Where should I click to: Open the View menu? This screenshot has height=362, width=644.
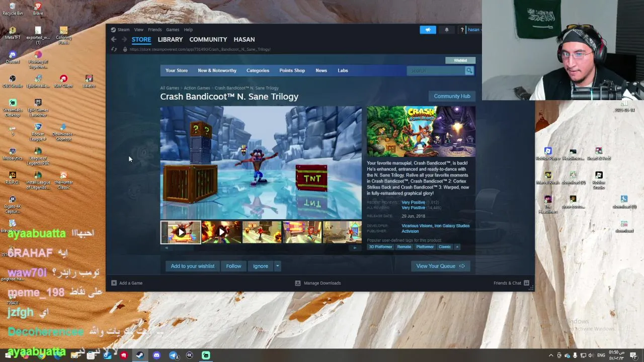point(138,30)
